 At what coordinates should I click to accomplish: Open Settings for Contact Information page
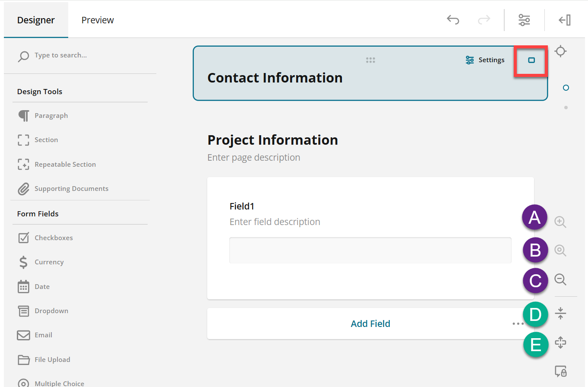[x=485, y=60]
